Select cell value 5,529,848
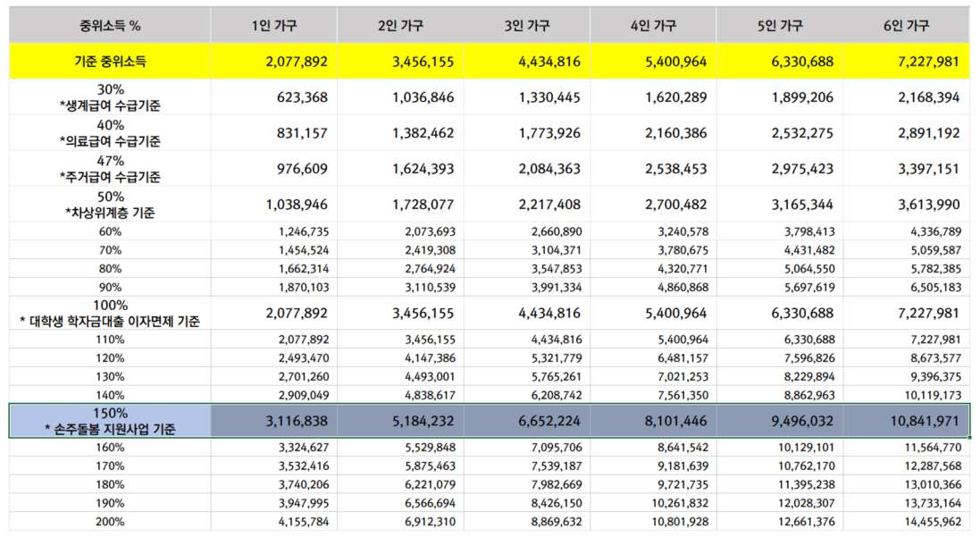 click(430, 448)
